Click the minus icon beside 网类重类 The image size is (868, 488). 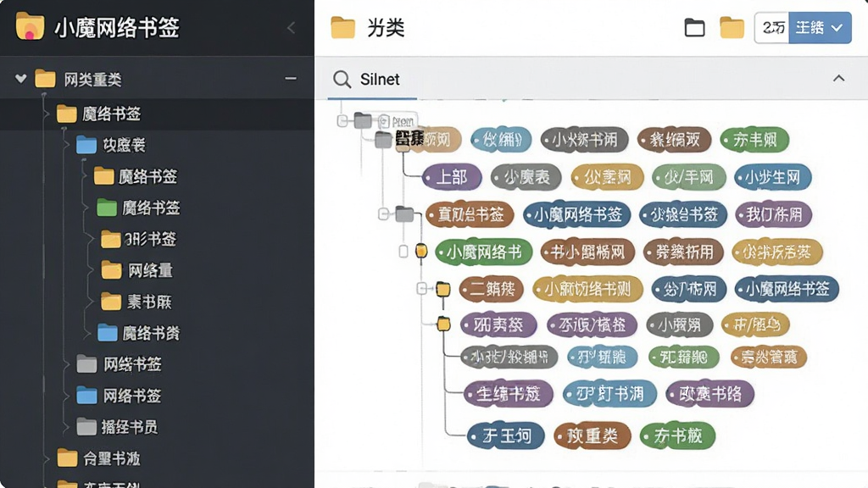(291, 79)
